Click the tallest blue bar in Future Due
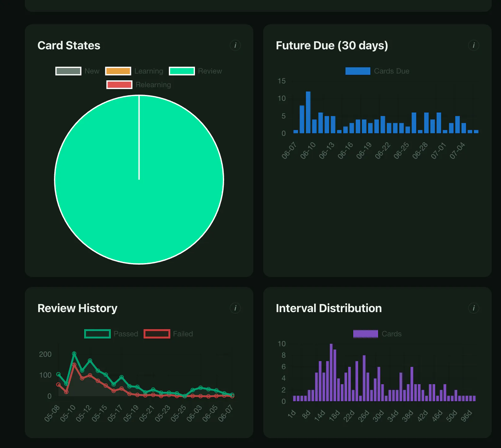This screenshot has width=501, height=448. 308,112
